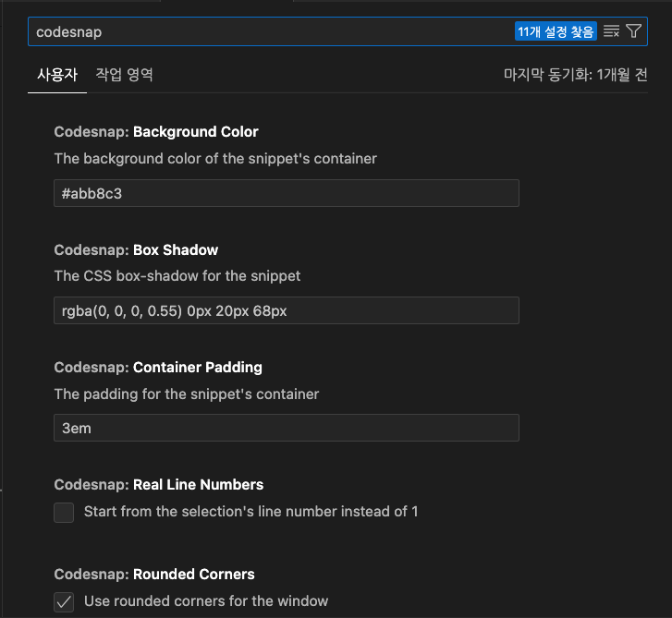The height and width of the screenshot is (618, 672).
Task: Click the 11개 설정 찾음 badge
Action: pyautogui.click(x=556, y=31)
